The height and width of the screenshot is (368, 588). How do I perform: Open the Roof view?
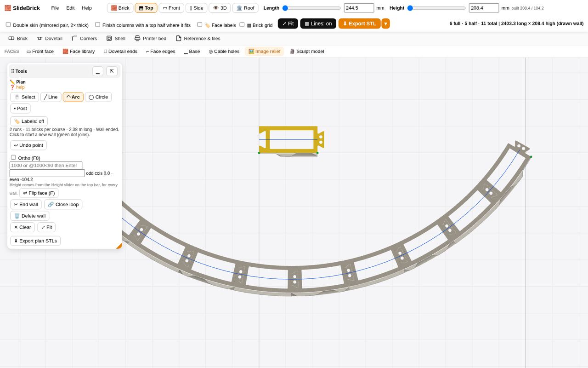245,8
